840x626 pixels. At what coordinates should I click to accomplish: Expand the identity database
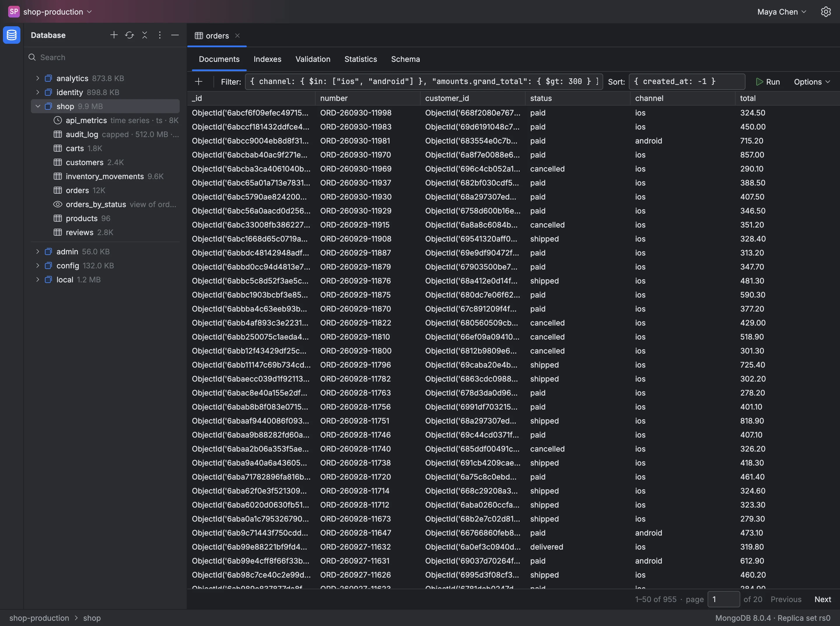38,92
